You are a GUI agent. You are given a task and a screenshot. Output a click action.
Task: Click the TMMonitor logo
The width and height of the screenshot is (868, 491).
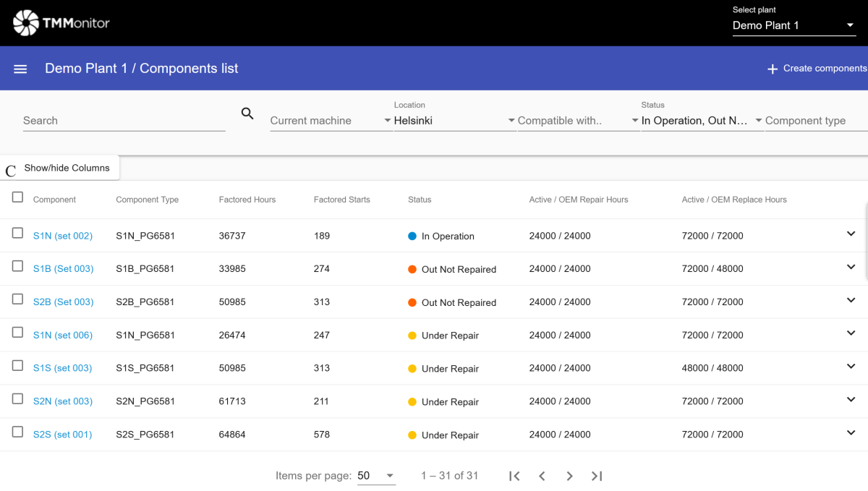coord(61,23)
